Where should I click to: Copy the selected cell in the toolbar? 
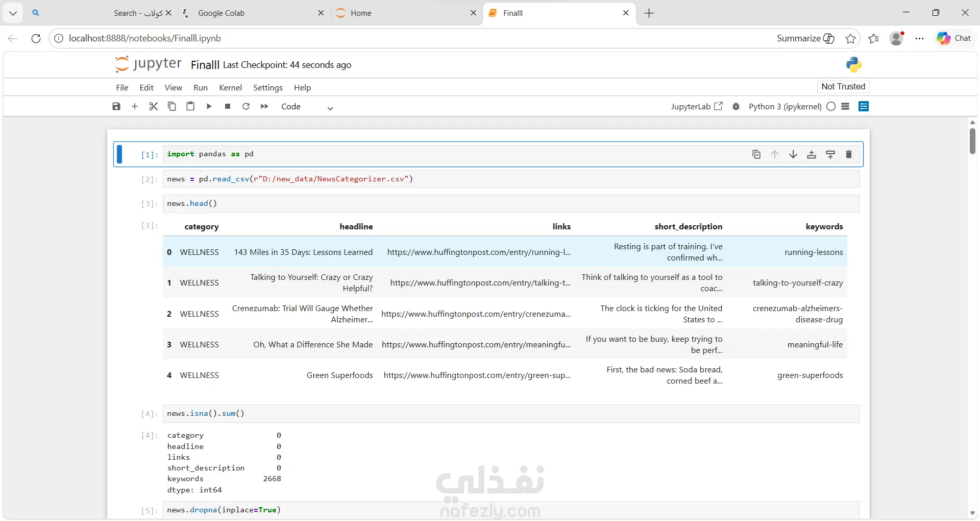[x=172, y=106]
